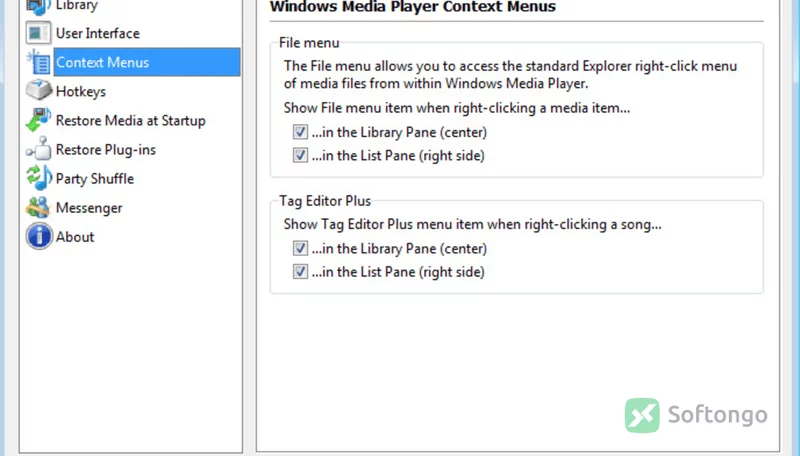Click the Messenger people icon
This screenshot has width=800, height=456.
click(x=38, y=208)
